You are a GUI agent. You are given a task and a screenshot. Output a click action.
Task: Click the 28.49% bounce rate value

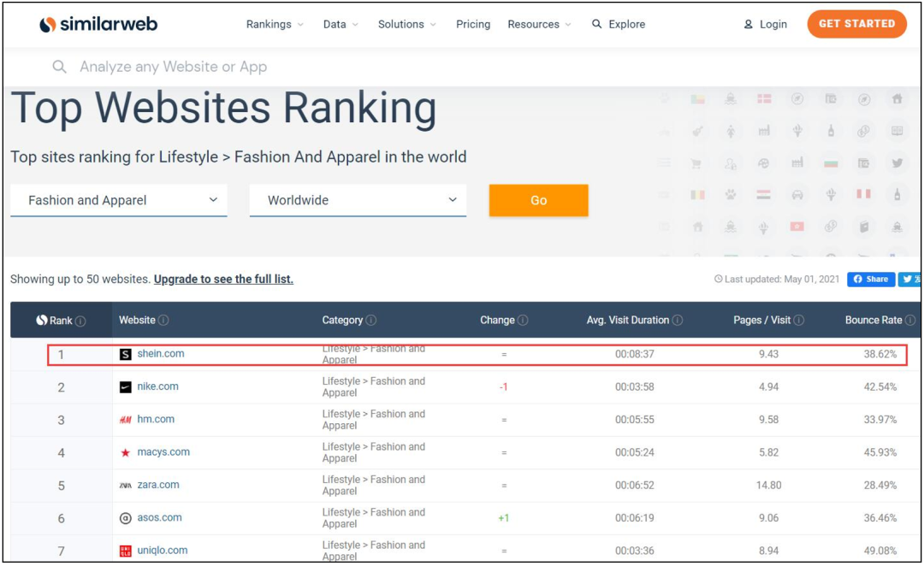coord(880,486)
